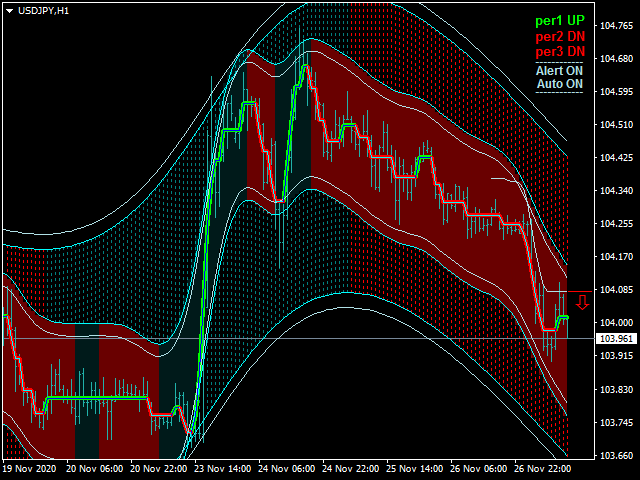Click the per3 DN period label

pyautogui.click(x=559, y=52)
